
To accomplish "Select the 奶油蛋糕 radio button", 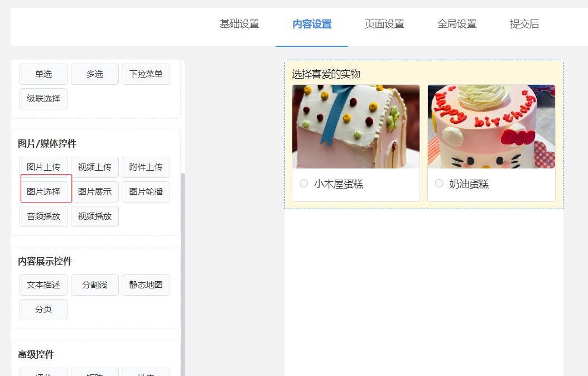I will [439, 184].
